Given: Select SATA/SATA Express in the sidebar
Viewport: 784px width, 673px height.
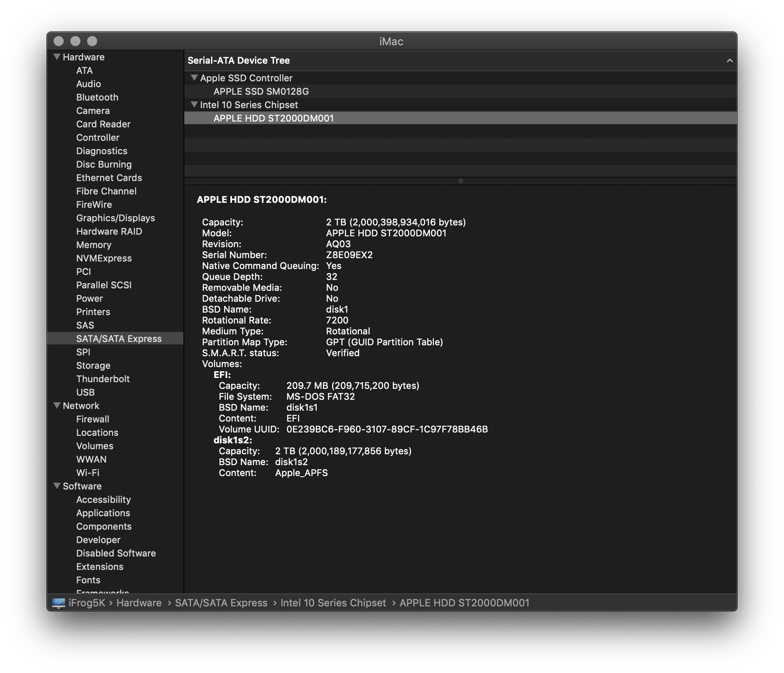Looking at the screenshot, I should (115, 339).
